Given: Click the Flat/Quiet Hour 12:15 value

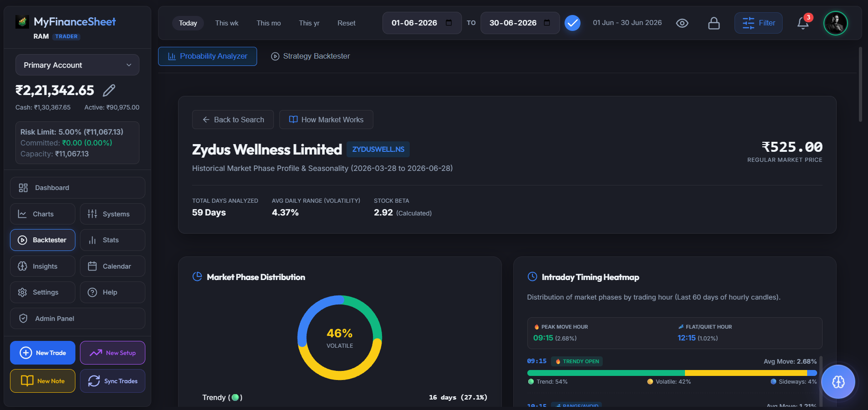Looking at the screenshot, I should [686, 338].
